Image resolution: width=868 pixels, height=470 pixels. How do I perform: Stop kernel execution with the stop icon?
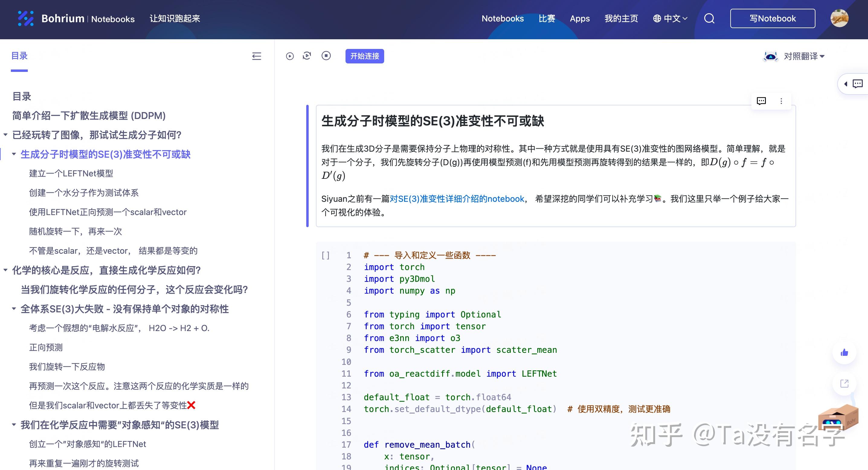[326, 56]
